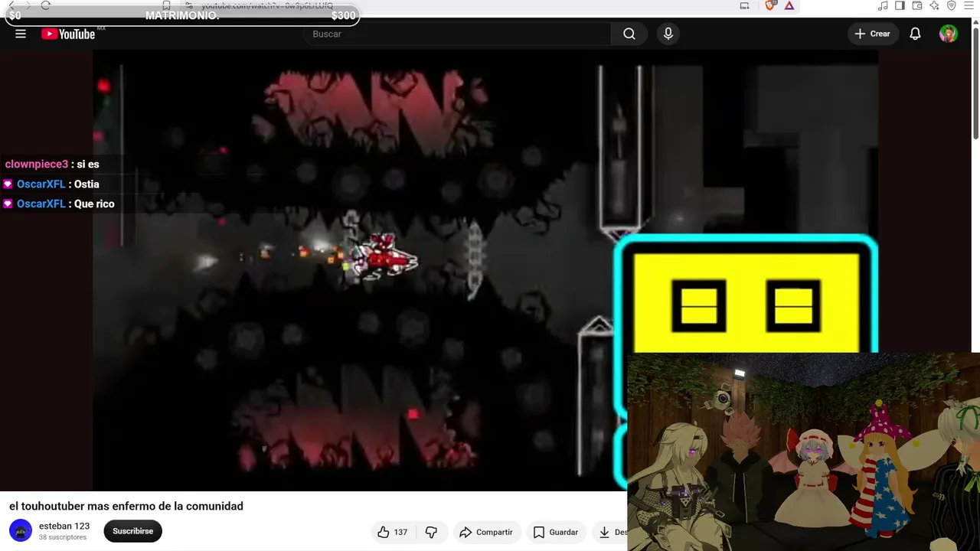Image resolution: width=980 pixels, height=551 pixels.
Task: Click the chat message "clownpiece3 : si es"
Action: tap(52, 164)
